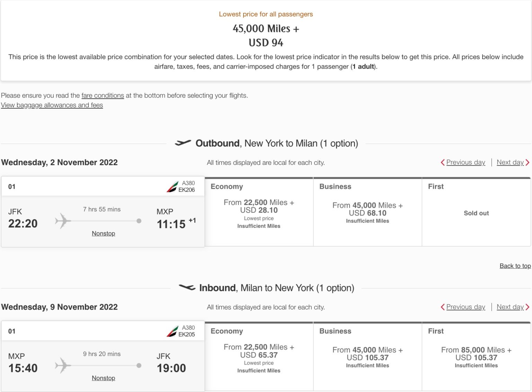The image size is (532, 392).
Task: Go to previous day for inbound flight
Action: click(x=465, y=307)
